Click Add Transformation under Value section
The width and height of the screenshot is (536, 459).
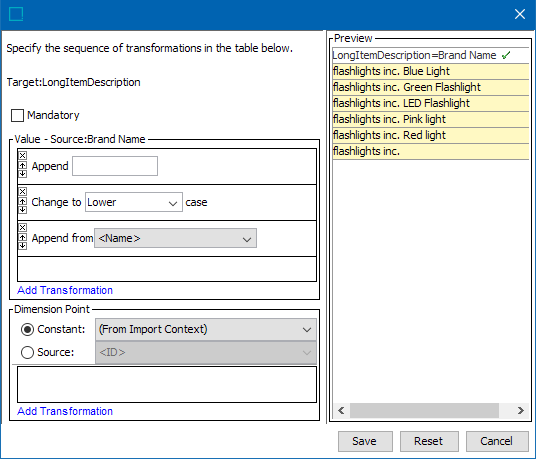pyautogui.click(x=65, y=290)
